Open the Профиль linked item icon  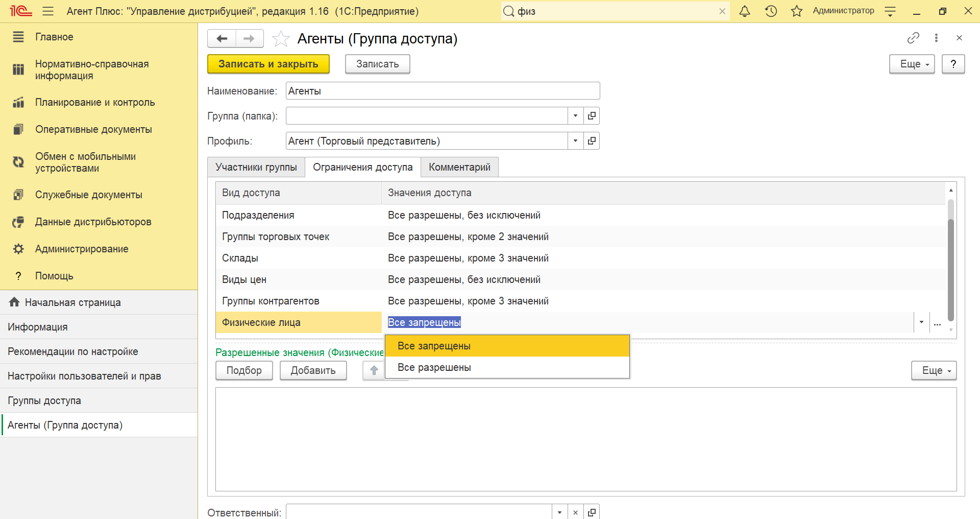coord(592,141)
